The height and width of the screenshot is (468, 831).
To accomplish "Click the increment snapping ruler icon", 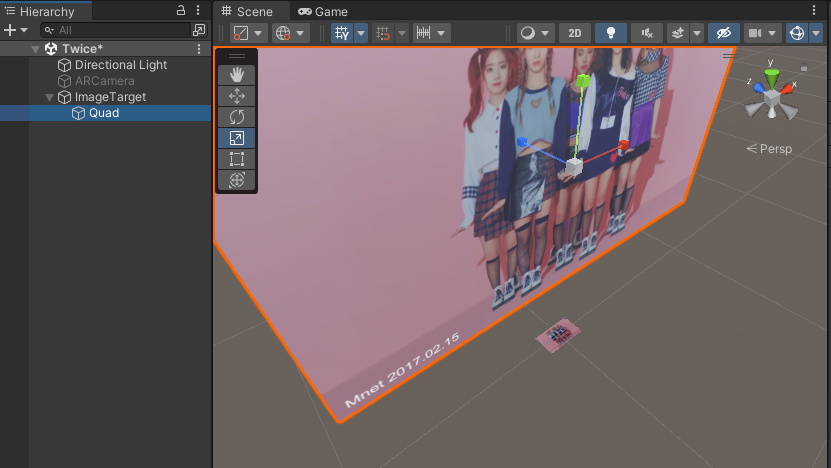I will [423, 33].
